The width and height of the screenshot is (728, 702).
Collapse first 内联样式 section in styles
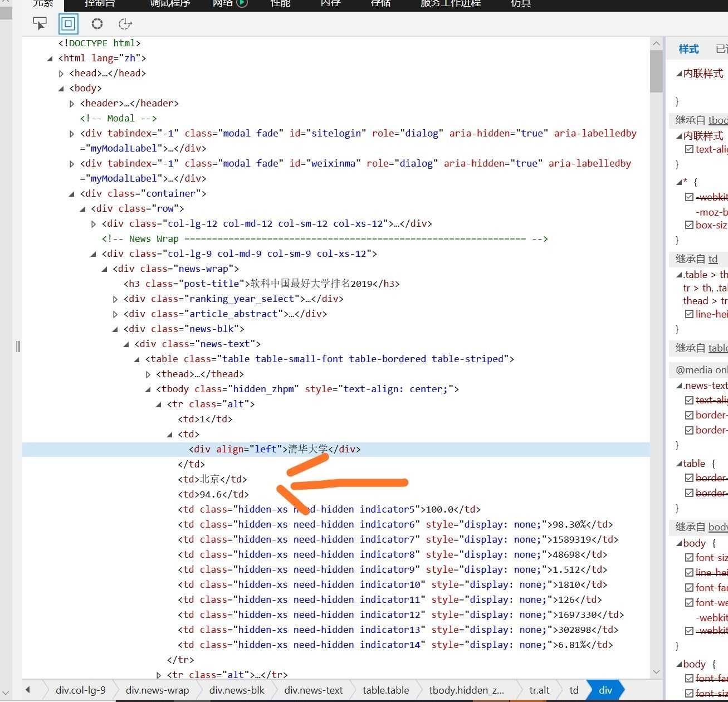click(x=679, y=74)
